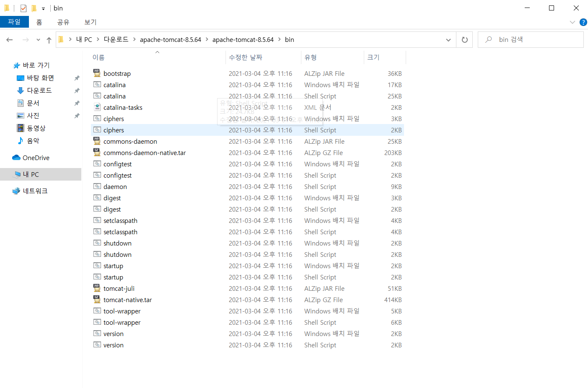This screenshot has width=588, height=388.
Task: Select the bootstrap file name
Action: [117, 73]
